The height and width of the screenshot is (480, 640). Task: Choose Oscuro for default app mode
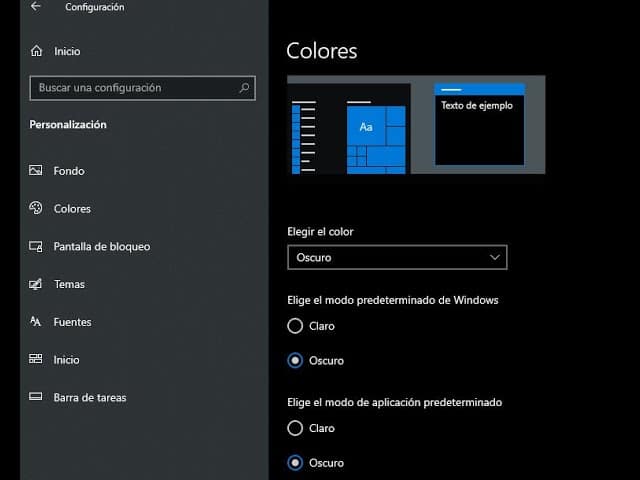click(295, 463)
